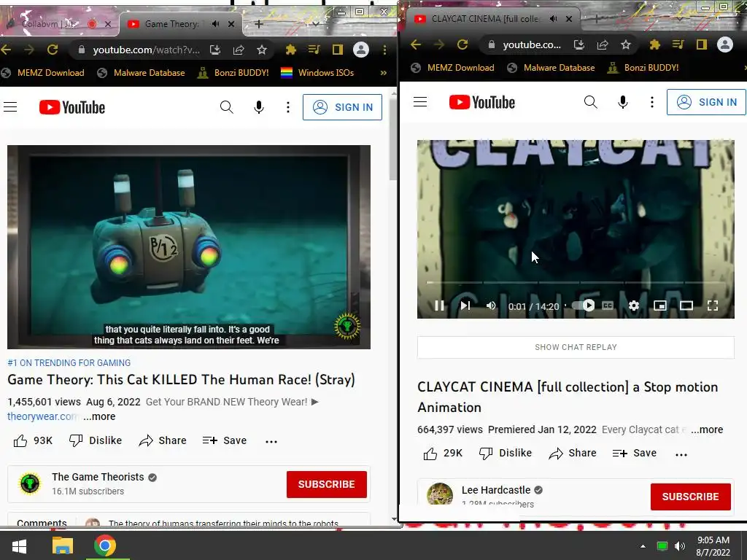Open Extensions puzzle icon in right window
Screen dimensions: 747x560
click(x=654, y=44)
